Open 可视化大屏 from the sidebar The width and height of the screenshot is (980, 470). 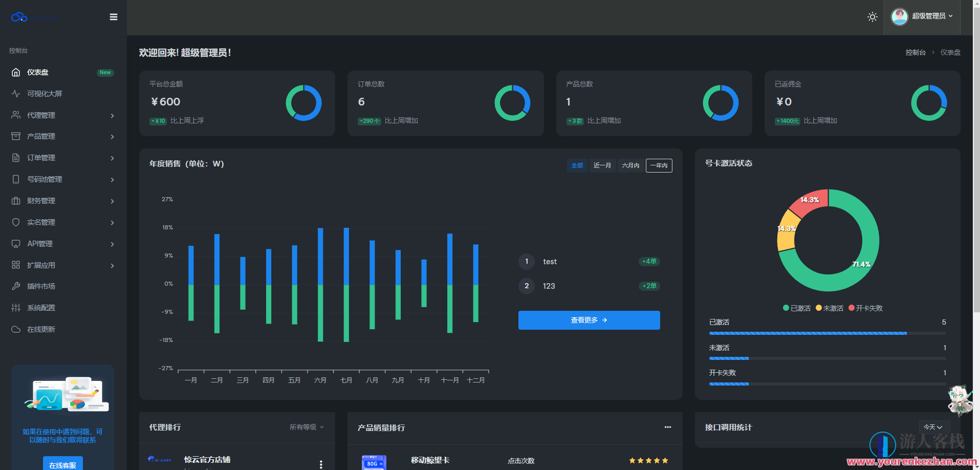tap(45, 94)
